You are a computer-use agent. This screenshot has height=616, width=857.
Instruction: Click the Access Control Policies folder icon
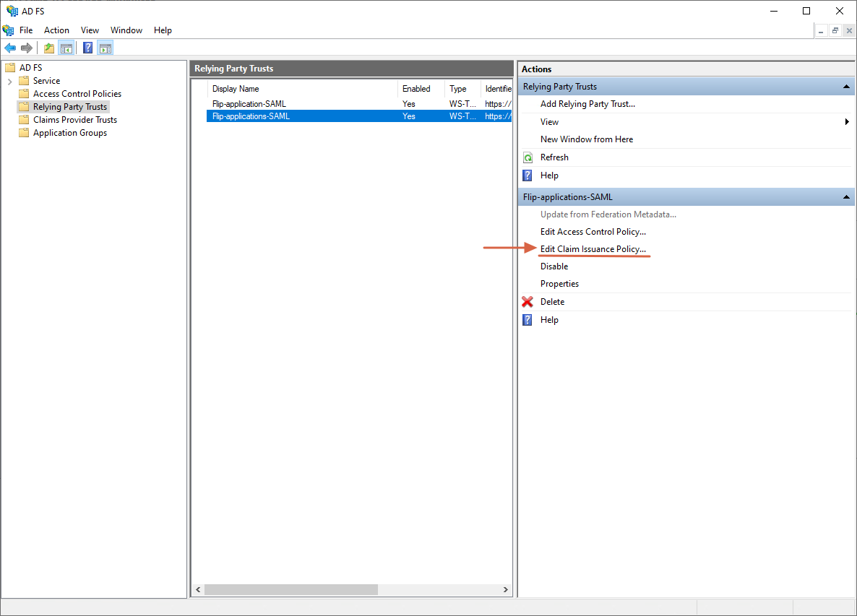(24, 94)
